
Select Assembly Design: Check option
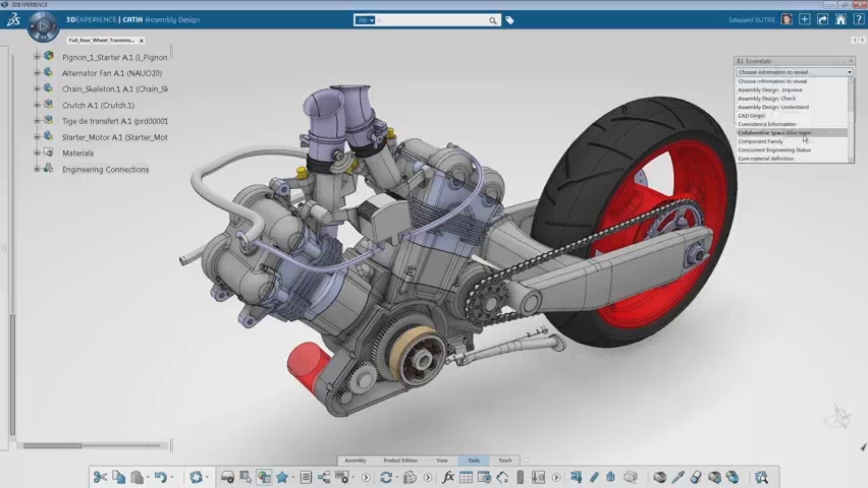tap(766, 99)
